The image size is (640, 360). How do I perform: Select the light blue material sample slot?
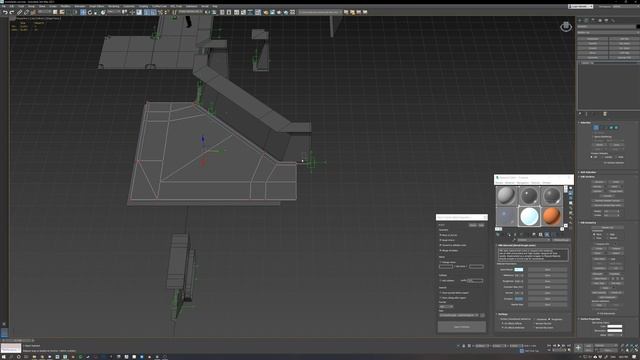click(529, 216)
